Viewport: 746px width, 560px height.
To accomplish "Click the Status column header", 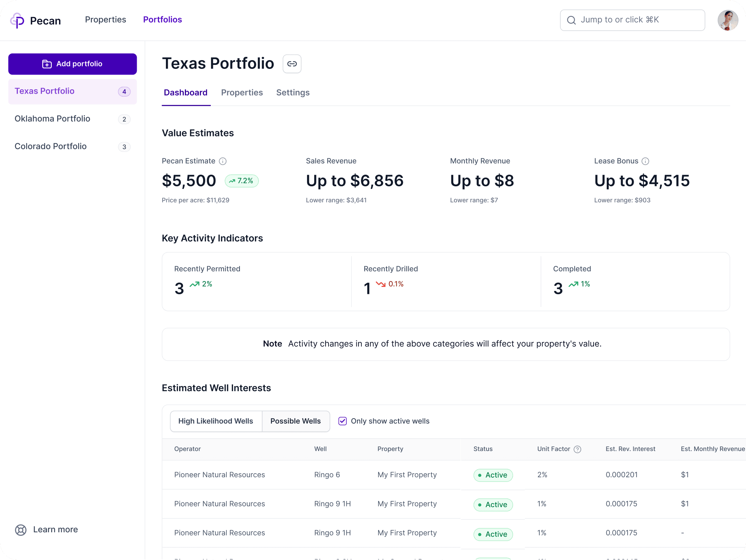I will pyautogui.click(x=483, y=449).
